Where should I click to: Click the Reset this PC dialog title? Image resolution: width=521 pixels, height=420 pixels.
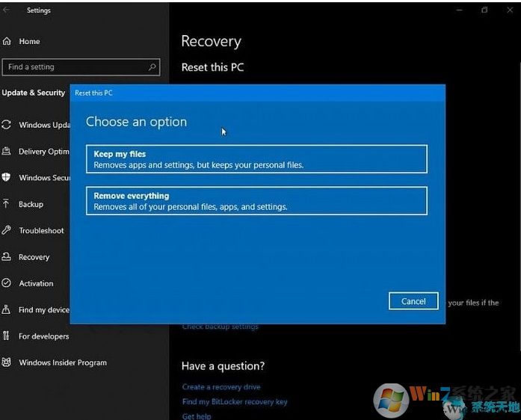93,93
